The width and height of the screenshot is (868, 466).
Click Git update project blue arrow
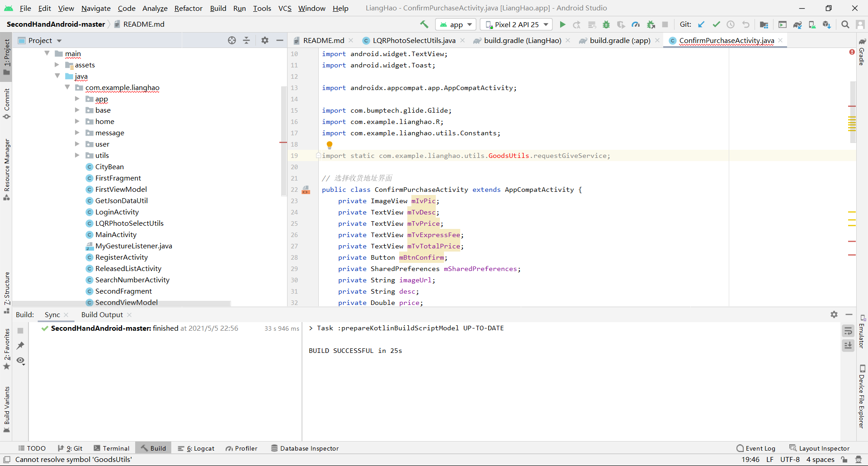pos(701,24)
